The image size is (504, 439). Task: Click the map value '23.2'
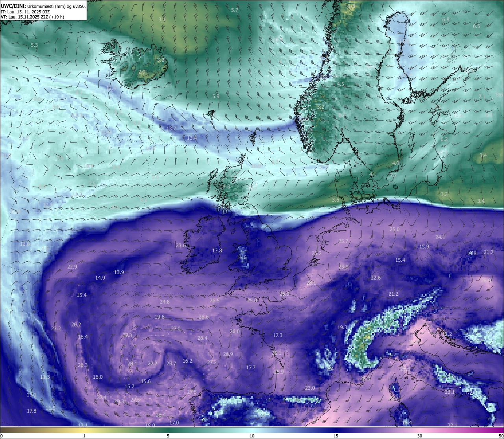click(x=56, y=328)
